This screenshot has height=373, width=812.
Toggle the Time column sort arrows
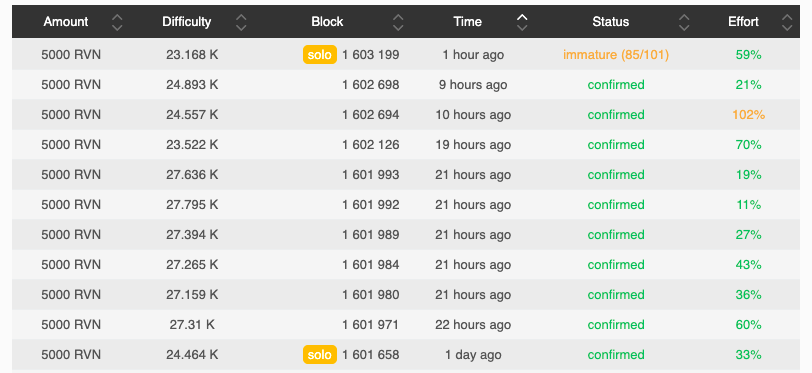(x=522, y=22)
